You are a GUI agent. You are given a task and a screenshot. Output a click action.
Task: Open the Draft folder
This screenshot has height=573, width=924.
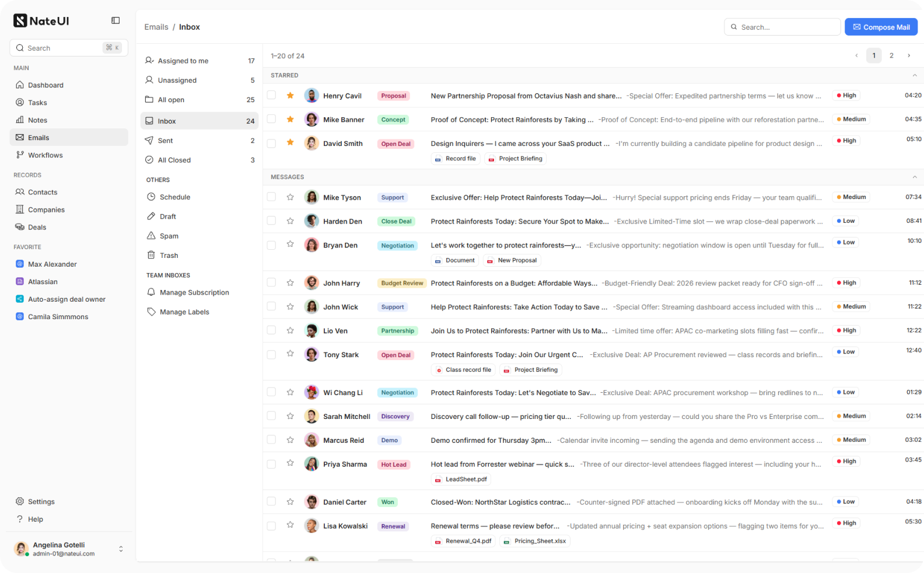tap(199, 216)
